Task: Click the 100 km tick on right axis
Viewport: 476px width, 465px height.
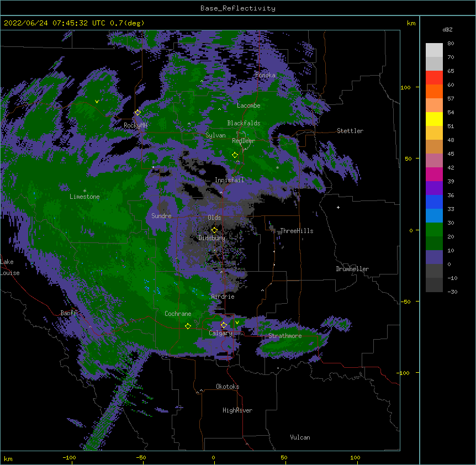Action: (x=405, y=87)
